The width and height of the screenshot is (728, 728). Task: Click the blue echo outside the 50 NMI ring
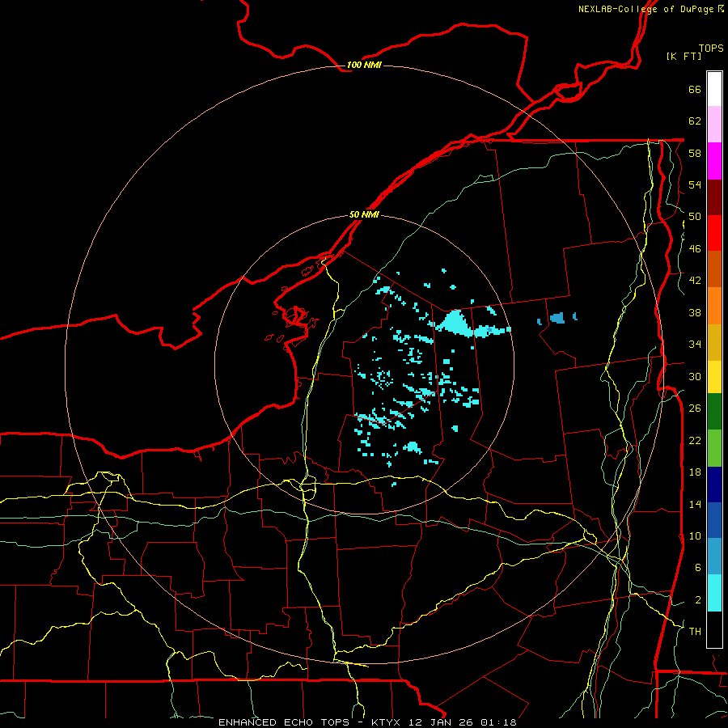[557, 318]
